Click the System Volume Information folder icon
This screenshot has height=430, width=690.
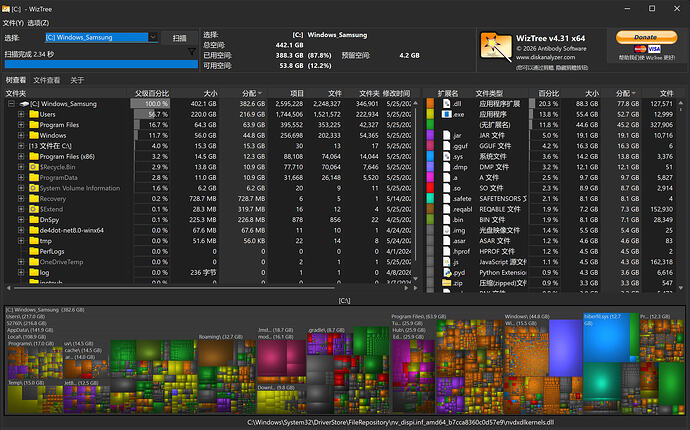34,188
